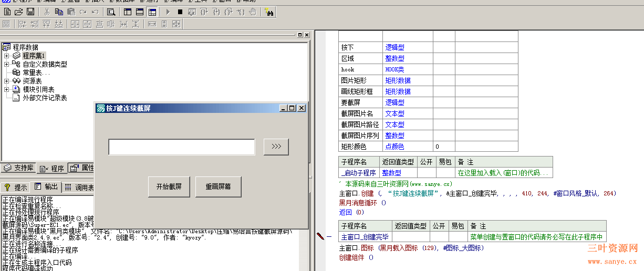Image resolution: width=644 pixels, height=271 pixels.
Task: Switch to the 提示 tab
Action: click(16, 187)
